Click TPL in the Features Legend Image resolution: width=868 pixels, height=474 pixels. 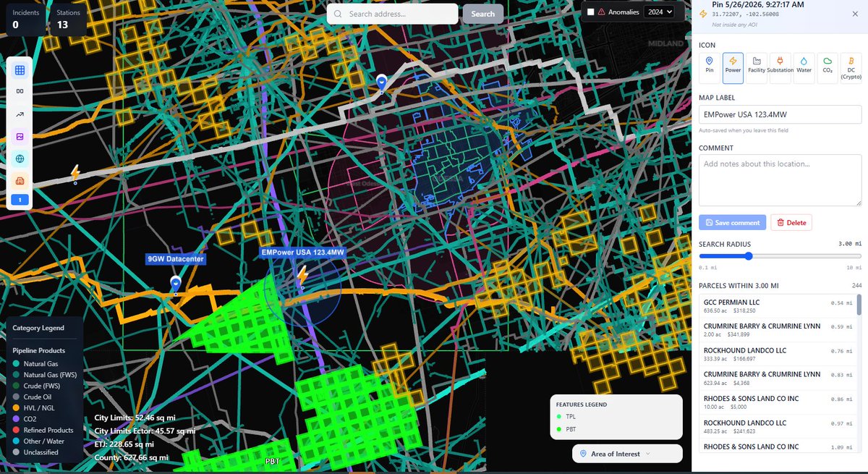click(x=567, y=417)
